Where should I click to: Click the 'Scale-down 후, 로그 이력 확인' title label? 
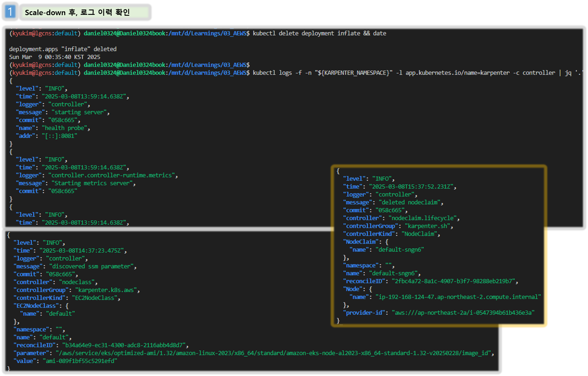(x=78, y=12)
